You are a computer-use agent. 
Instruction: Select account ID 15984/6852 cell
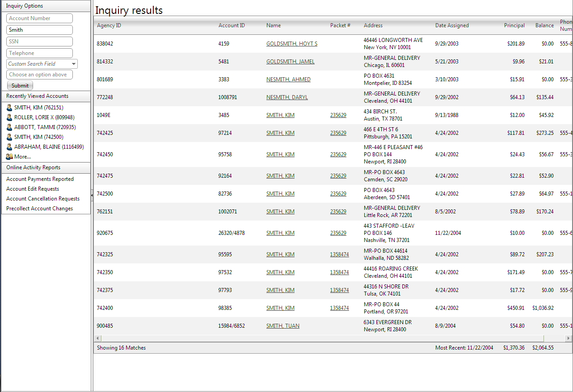[x=232, y=326]
